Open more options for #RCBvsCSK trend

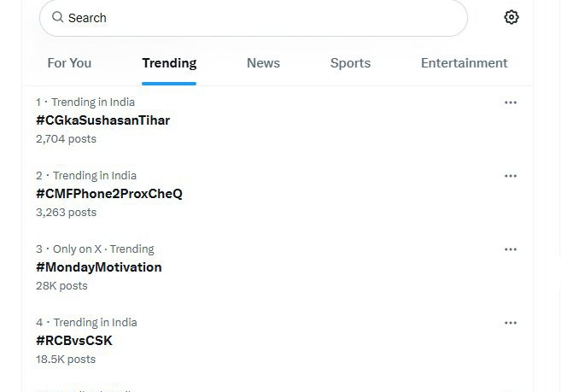point(511,323)
